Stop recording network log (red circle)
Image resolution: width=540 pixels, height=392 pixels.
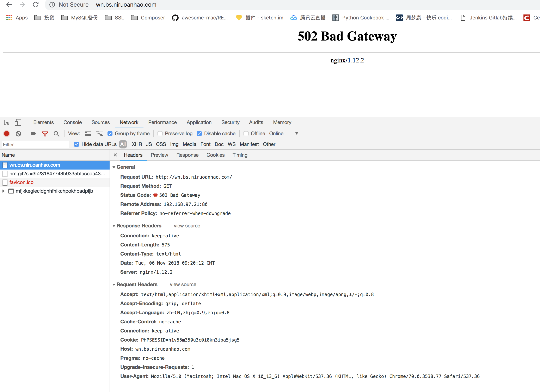point(6,134)
